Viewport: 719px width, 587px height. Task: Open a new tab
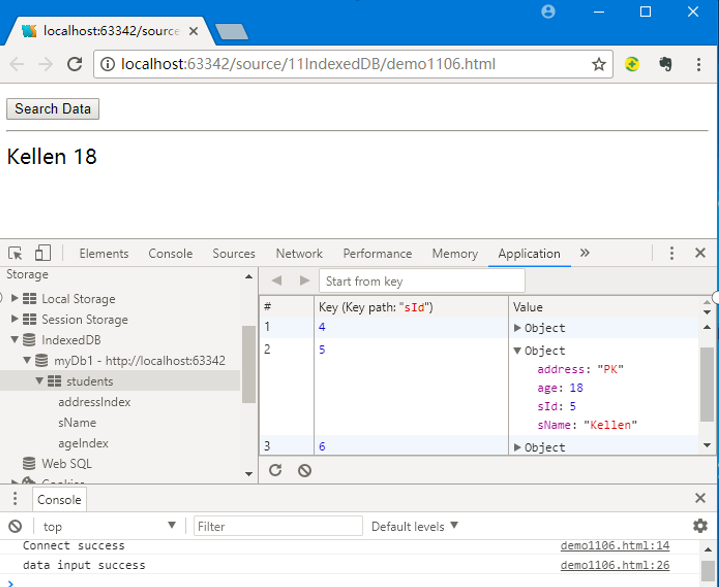(232, 32)
